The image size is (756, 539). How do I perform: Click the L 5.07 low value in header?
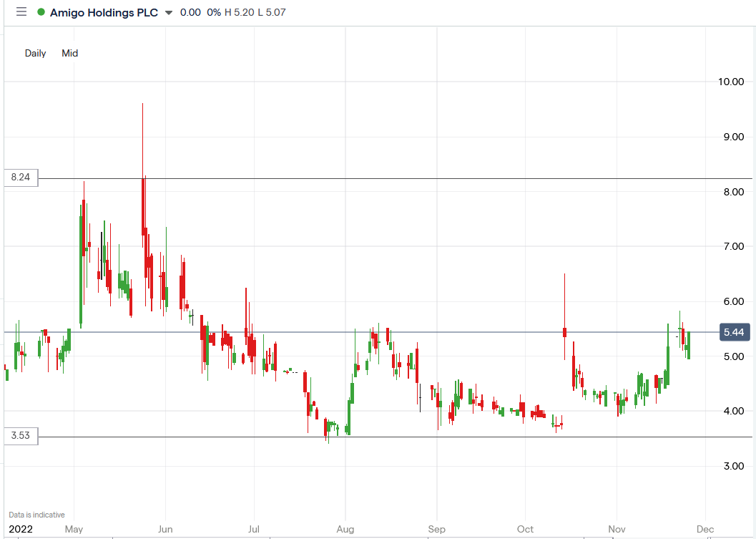[x=272, y=13]
